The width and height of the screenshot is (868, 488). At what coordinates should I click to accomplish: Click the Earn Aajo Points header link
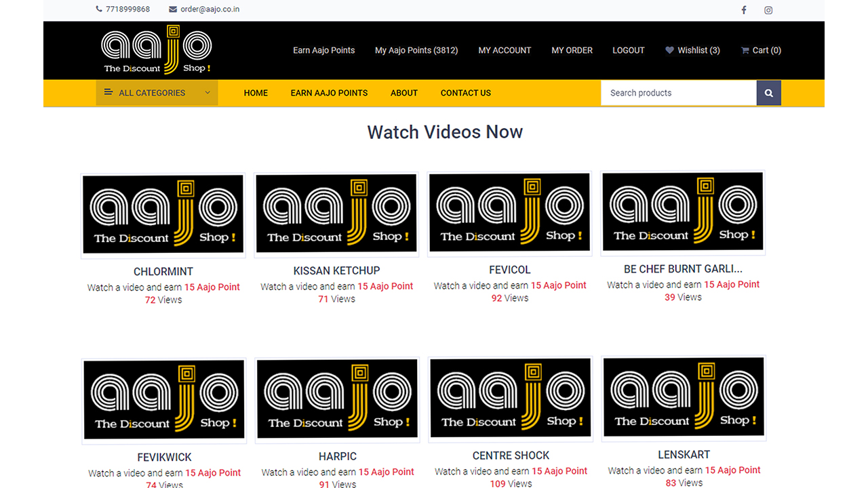tap(324, 50)
